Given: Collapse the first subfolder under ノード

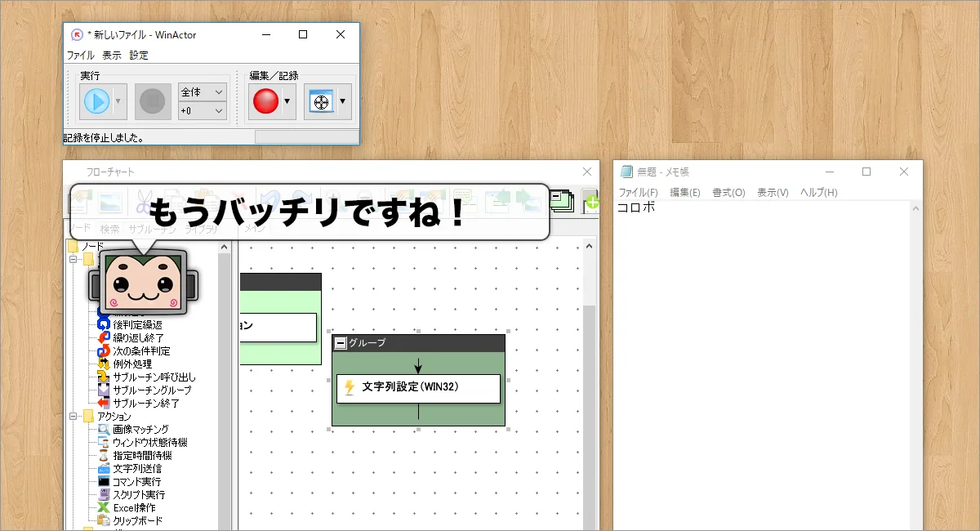Looking at the screenshot, I should (73, 259).
